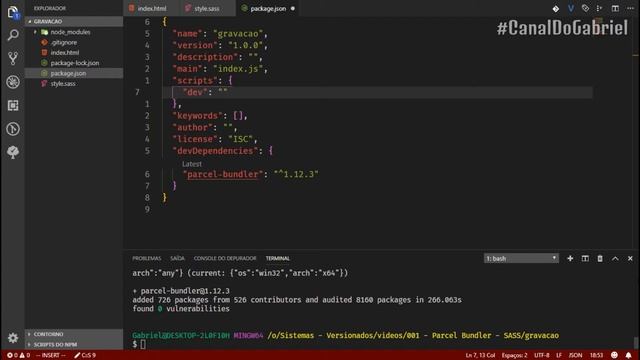Expand the SCRIPTS DO NPM section
Image resolution: width=640 pixels, height=360 pixels.
click(x=73, y=344)
